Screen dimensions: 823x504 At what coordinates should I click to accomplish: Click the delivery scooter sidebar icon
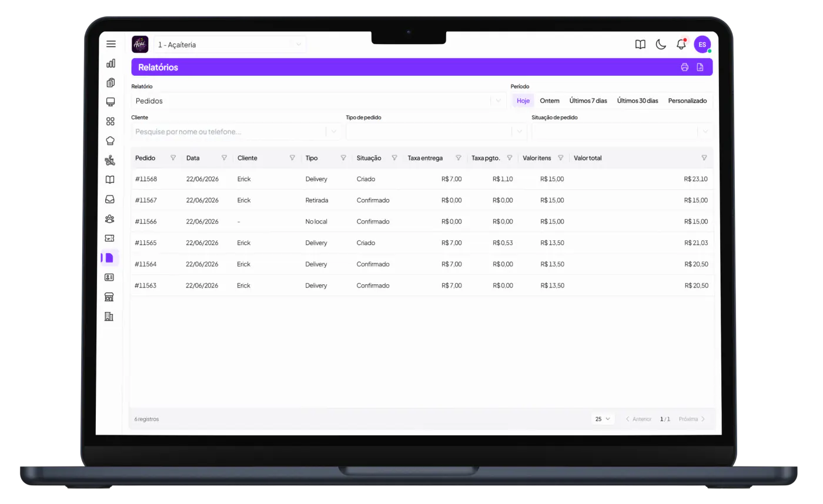point(110,160)
